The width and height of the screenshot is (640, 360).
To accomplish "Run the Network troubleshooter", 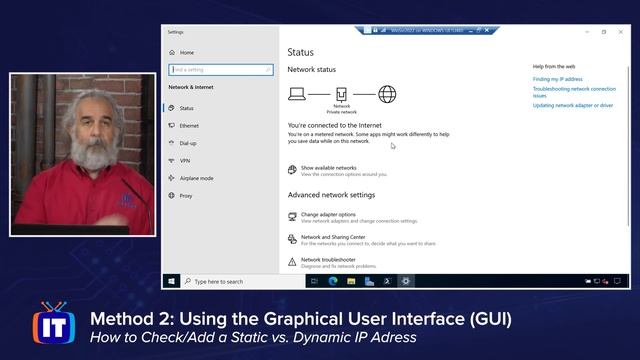I will tap(332, 262).
